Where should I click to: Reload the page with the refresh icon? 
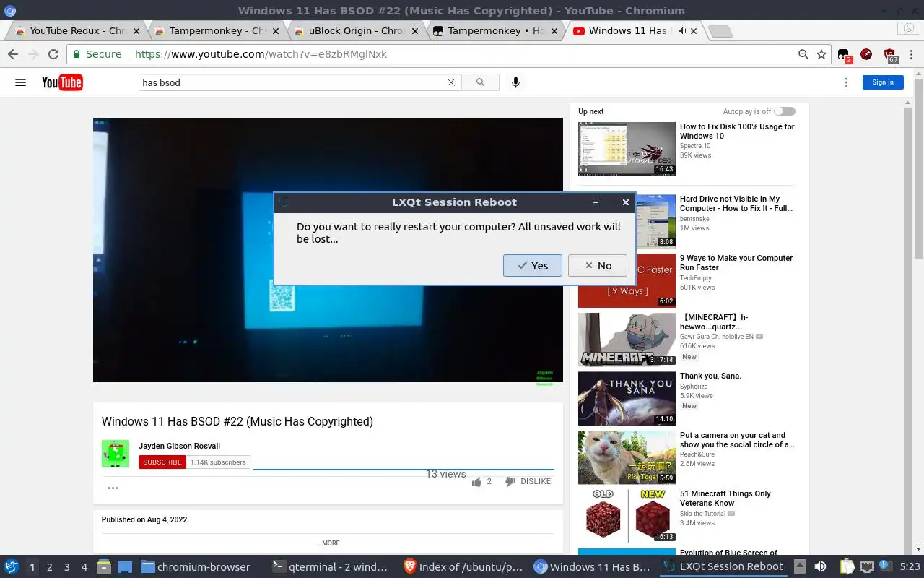(53, 54)
